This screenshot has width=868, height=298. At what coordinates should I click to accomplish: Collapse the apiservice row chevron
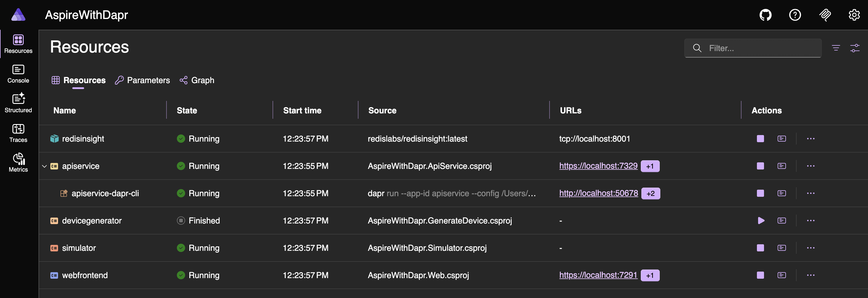click(44, 166)
